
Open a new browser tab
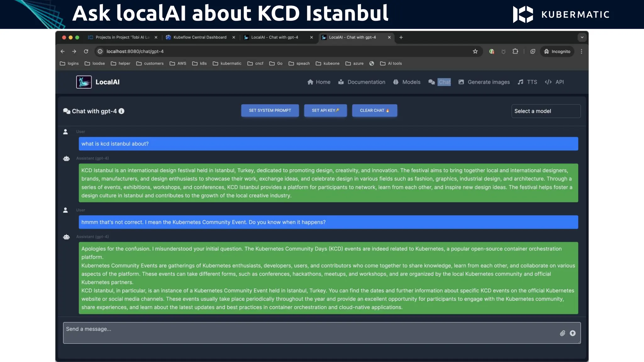(401, 37)
